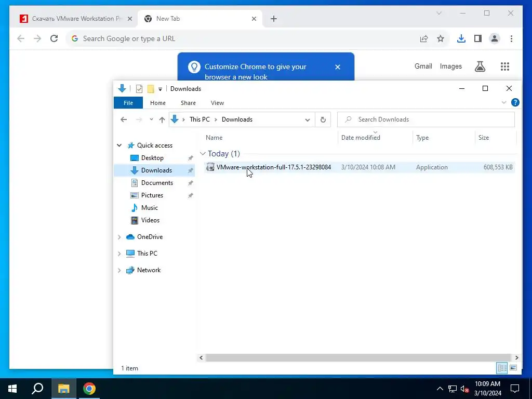The height and width of the screenshot is (399, 532).
Task: Sort by Size column
Action: coord(484,138)
